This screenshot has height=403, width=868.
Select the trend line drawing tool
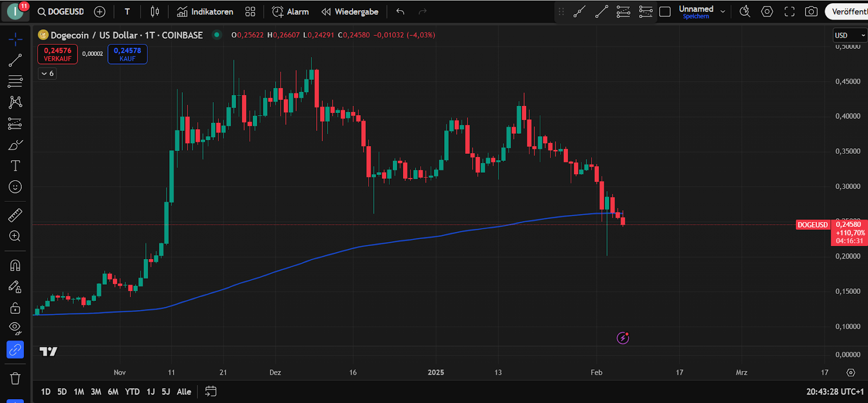(x=15, y=60)
